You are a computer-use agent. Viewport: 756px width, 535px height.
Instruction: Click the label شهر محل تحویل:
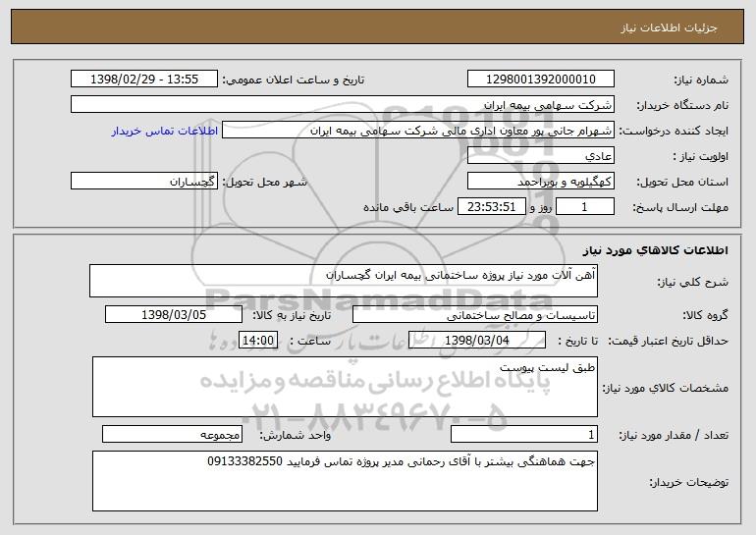(265, 182)
